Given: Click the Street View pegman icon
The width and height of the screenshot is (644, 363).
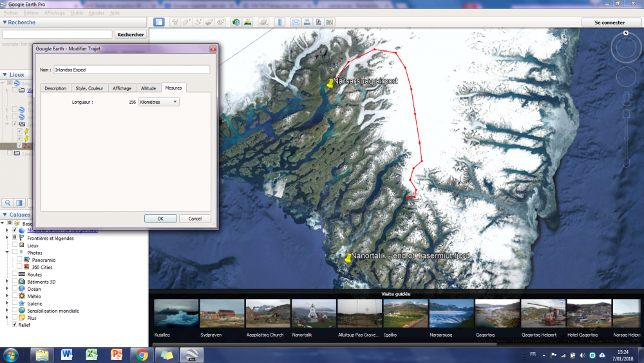Looking at the screenshot, I should (627, 98).
